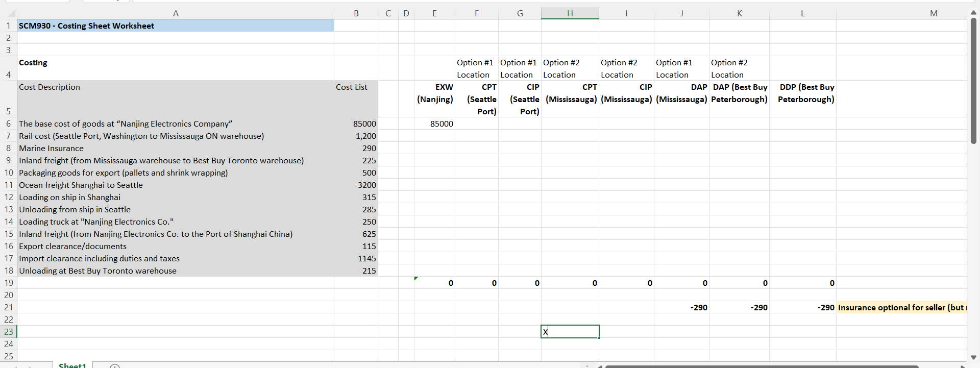Image resolution: width=980 pixels, height=368 pixels.
Task: Select row 1 header
Action: (9, 26)
